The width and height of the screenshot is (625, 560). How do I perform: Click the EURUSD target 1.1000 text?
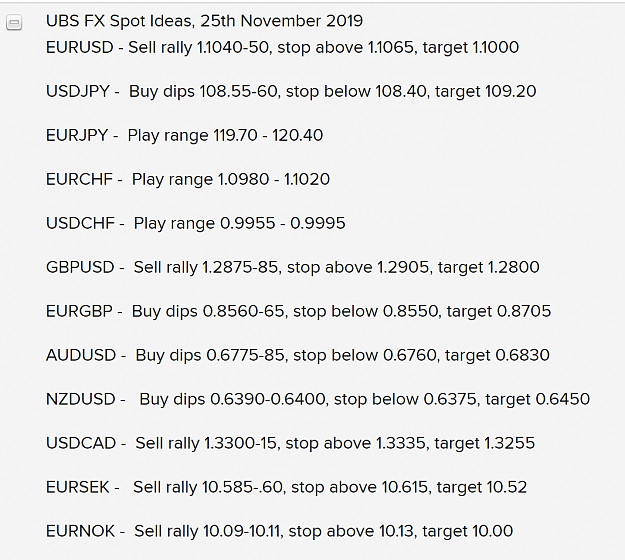pyautogui.click(x=471, y=48)
